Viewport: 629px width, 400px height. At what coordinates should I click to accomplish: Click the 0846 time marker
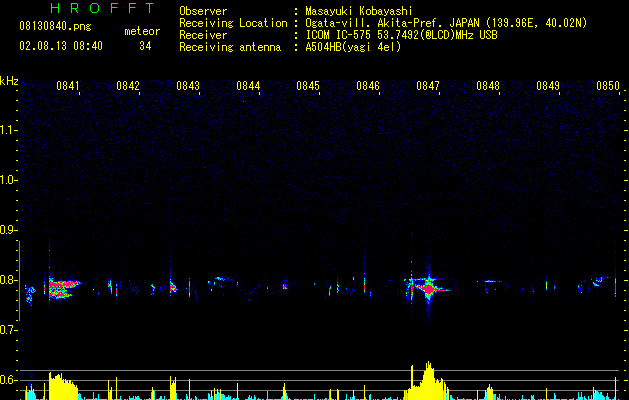(x=368, y=86)
